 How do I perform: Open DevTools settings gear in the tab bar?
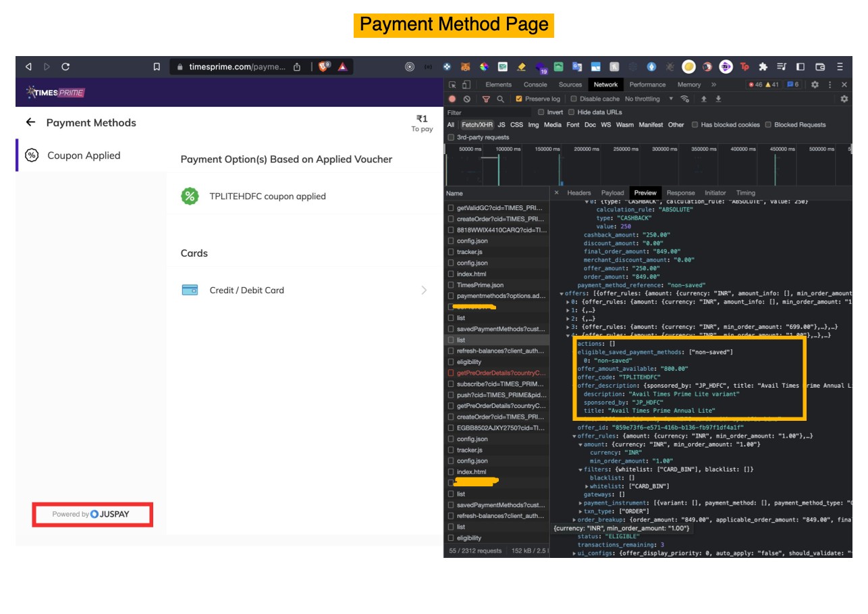click(x=815, y=84)
